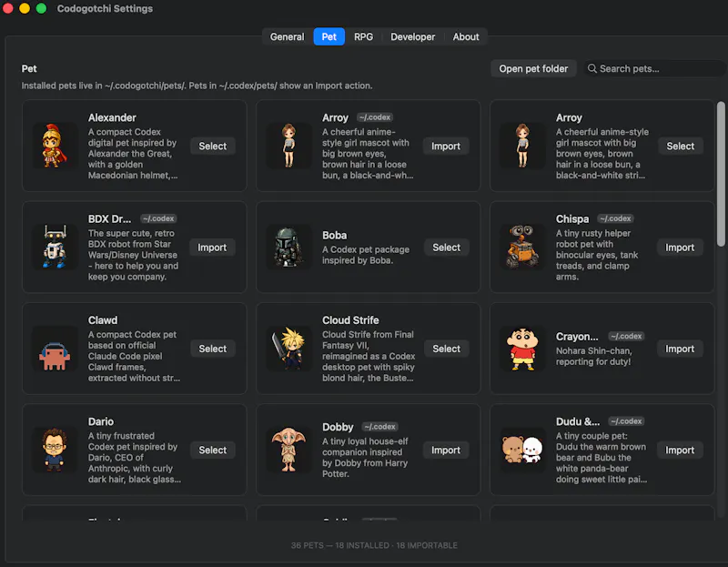Select the Boba pet
The width and height of the screenshot is (728, 567).
click(x=446, y=248)
